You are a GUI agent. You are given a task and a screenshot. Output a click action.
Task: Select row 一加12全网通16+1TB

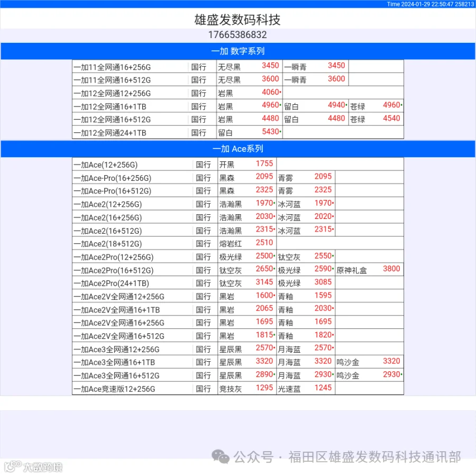[x=238, y=106]
